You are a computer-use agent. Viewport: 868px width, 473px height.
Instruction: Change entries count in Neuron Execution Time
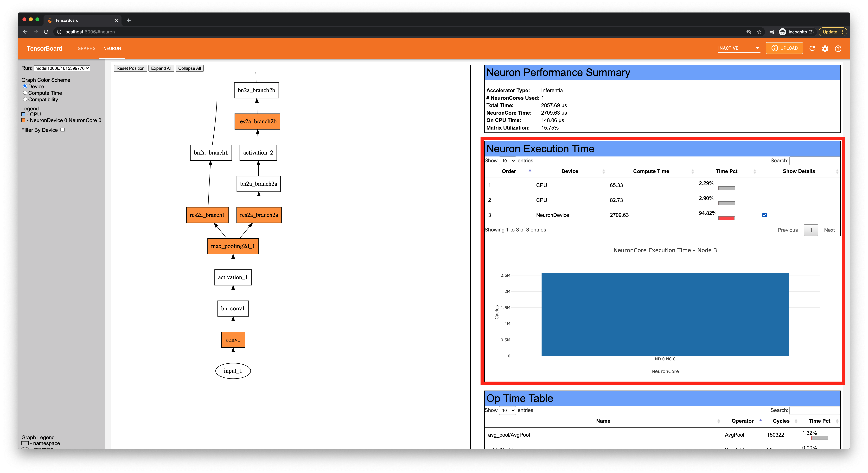click(x=507, y=161)
